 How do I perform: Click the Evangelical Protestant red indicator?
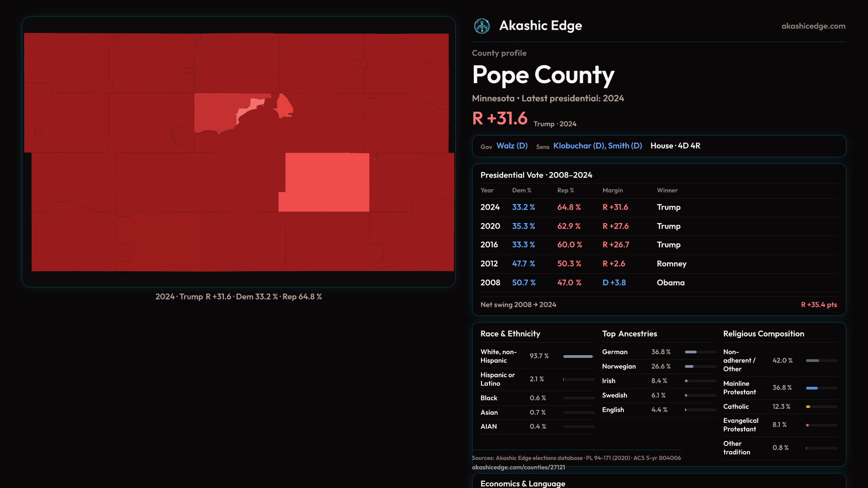807,425
